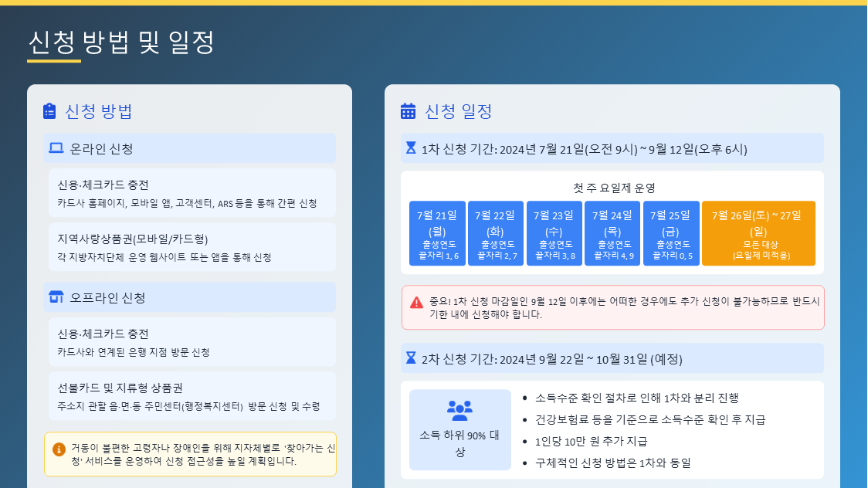Click the laptop icon beside 온라인 신청
The height and width of the screenshot is (488, 868).
(x=56, y=148)
